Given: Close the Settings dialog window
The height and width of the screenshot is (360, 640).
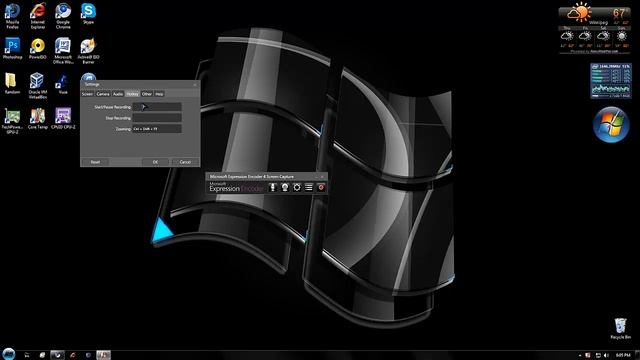Looking at the screenshot, I should click(195, 84).
